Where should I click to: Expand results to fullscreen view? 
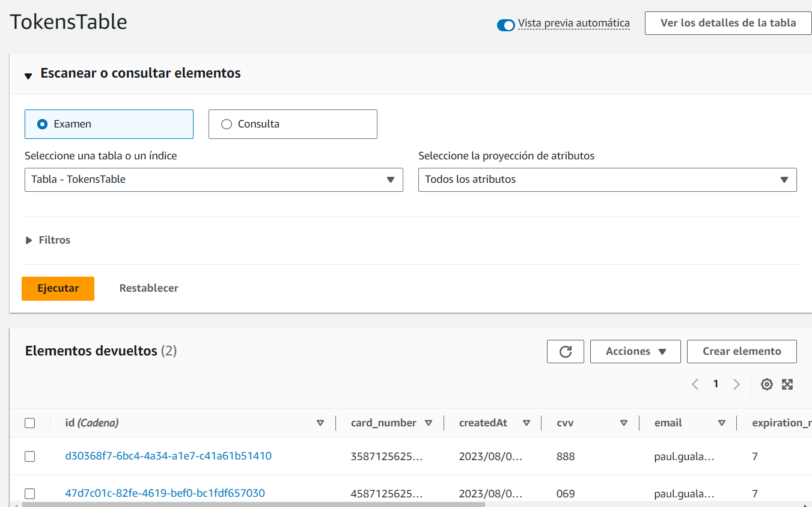pyautogui.click(x=787, y=384)
